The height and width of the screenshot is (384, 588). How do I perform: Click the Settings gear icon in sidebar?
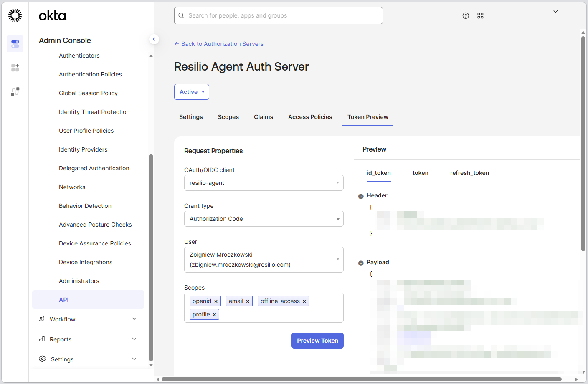pos(42,359)
